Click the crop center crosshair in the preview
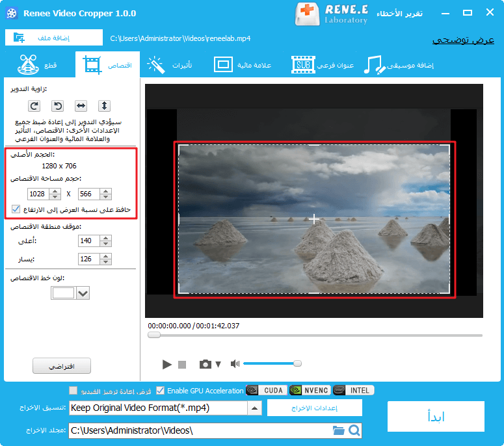 tap(314, 219)
